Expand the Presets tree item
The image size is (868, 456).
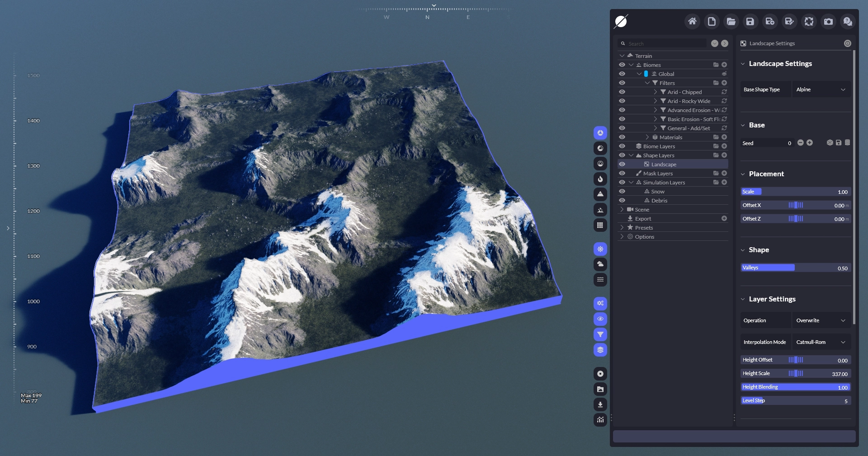(x=622, y=227)
